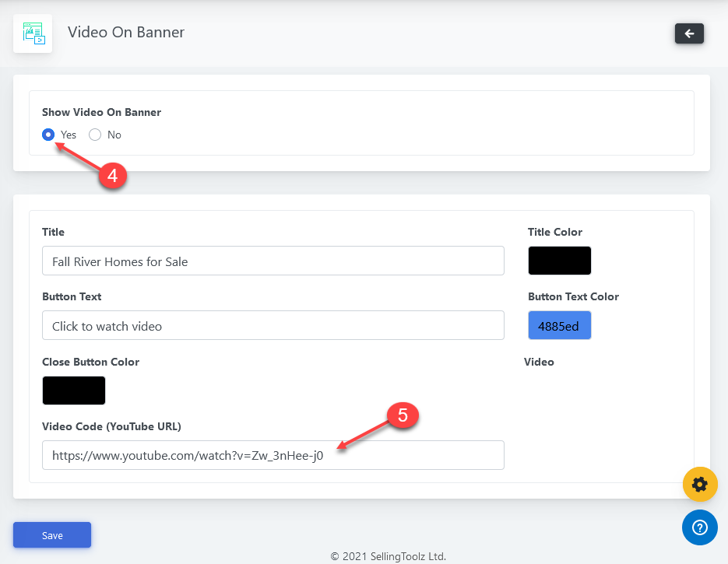Click the Video On Banner module icon

pyautogui.click(x=33, y=33)
